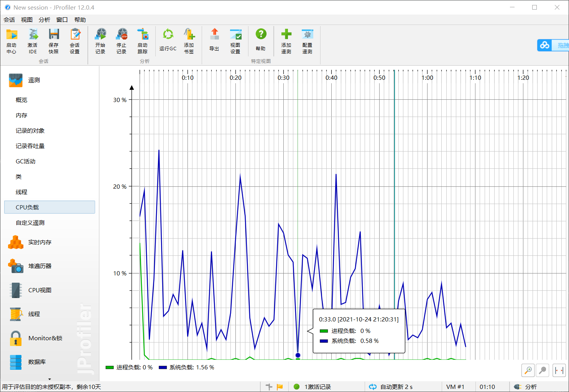Open the 视图 menu
Screen dimensions: 569x392
pos(27,20)
